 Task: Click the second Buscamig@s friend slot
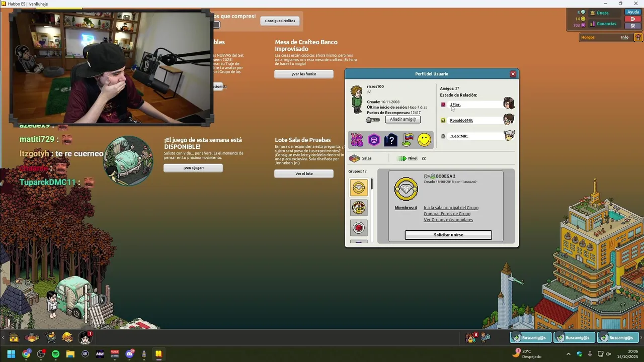click(x=575, y=337)
